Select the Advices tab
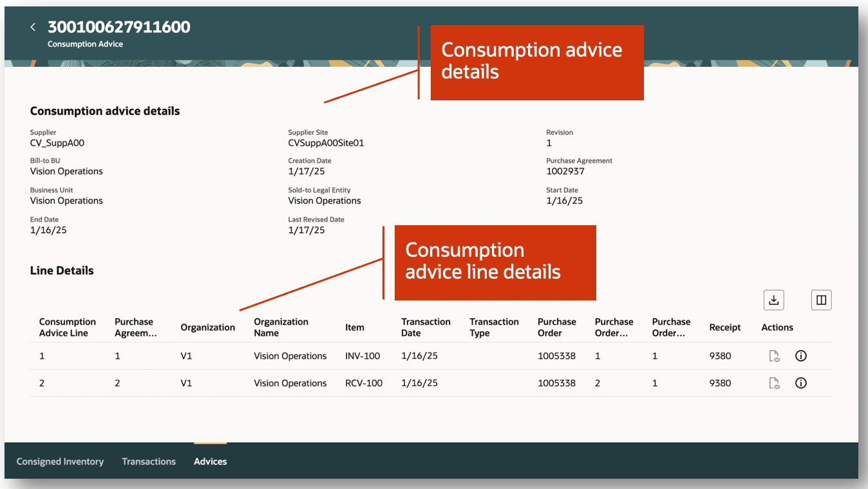The width and height of the screenshot is (868, 489). click(x=210, y=461)
